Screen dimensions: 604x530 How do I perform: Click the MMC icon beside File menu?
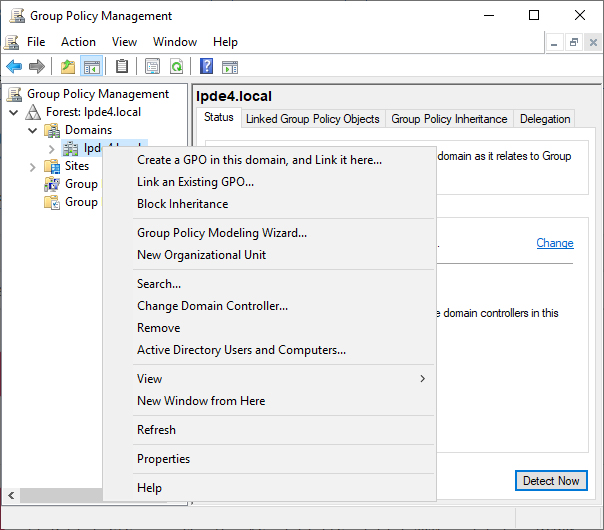pyautogui.click(x=12, y=42)
